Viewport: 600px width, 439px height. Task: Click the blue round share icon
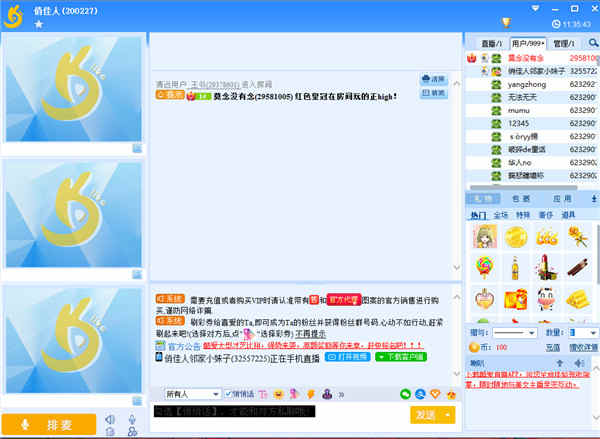coord(420,394)
